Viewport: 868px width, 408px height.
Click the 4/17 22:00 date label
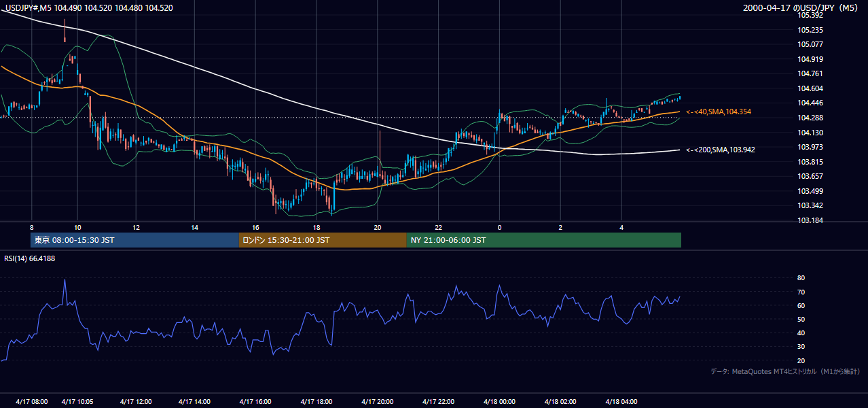pyautogui.click(x=439, y=401)
